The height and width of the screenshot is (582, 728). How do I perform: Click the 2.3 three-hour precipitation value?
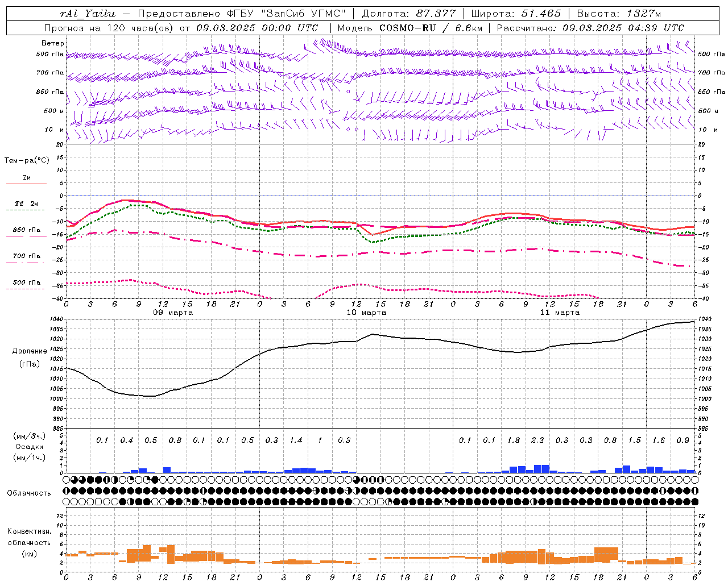(x=537, y=440)
